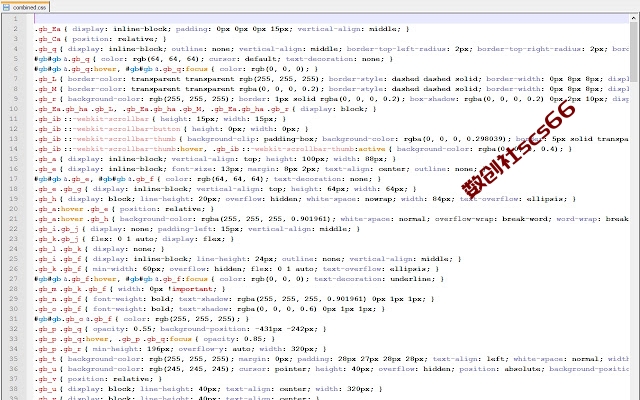Click the save-state disk icon on the combined.css tab
Screen dimensions: 640x400
point(6,7)
